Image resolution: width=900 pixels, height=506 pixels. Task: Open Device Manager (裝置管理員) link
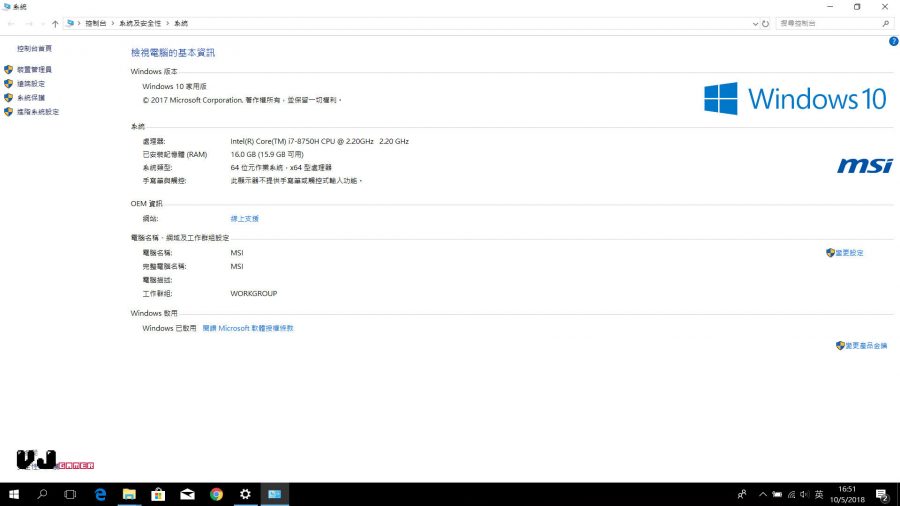(34, 69)
